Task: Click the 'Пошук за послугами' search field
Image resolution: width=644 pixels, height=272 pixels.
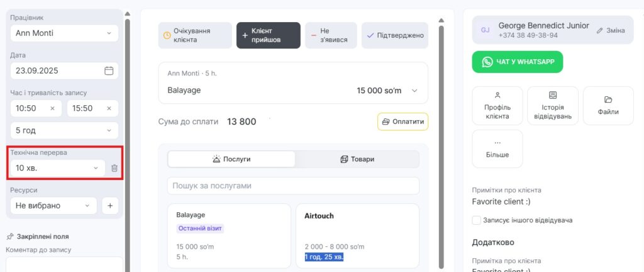Action: click(x=293, y=186)
